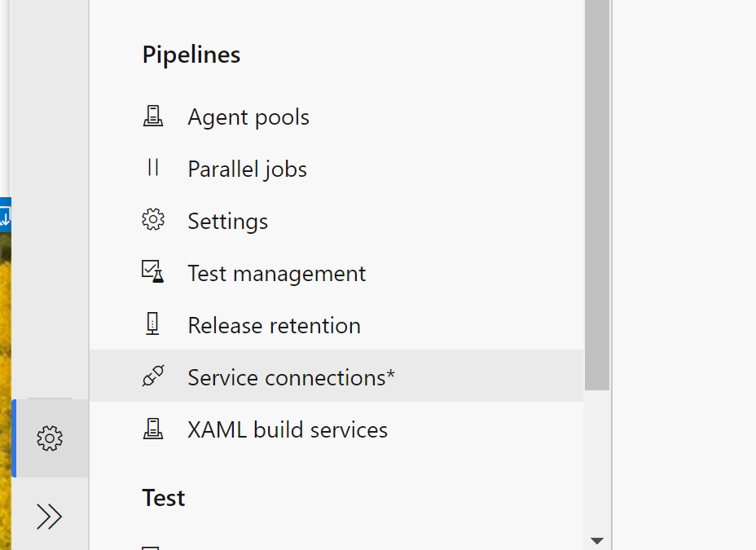
Task: Click the Parallel jobs bars icon
Action: click(x=153, y=169)
